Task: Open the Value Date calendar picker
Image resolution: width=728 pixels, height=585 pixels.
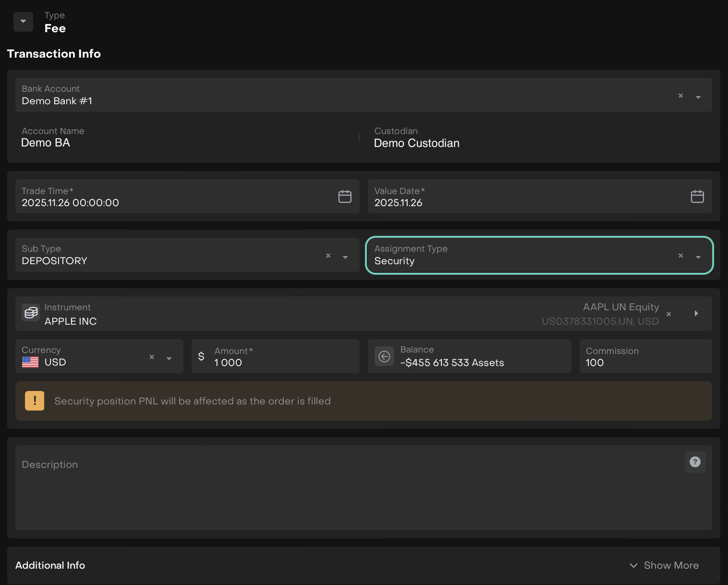Action: tap(697, 196)
